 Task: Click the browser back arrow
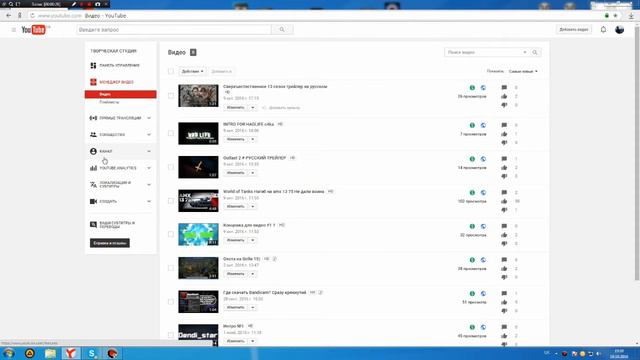pyautogui.click(x=9, y=16)
